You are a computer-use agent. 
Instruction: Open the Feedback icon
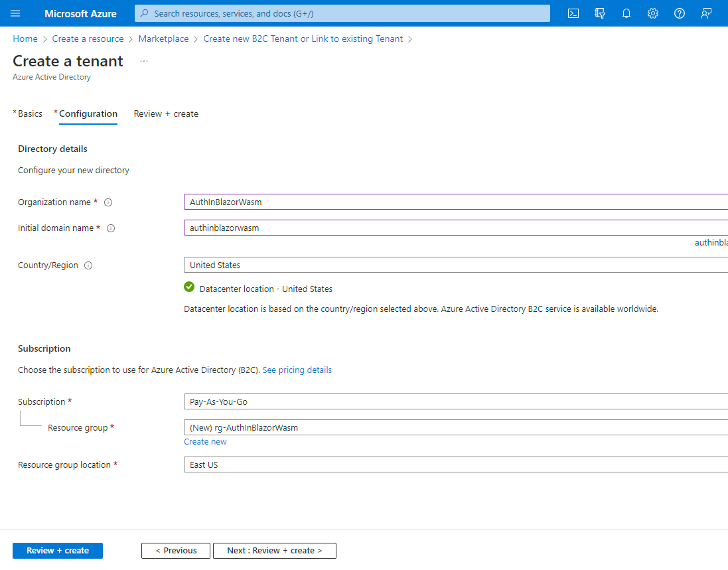(x=705, y=13)
